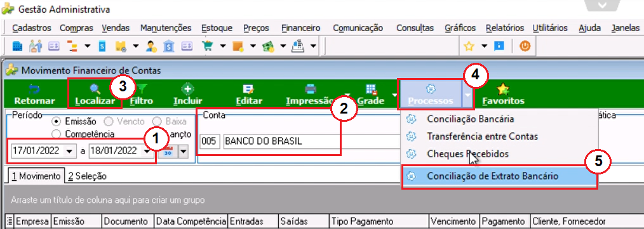This screenshot has height=229, width=644.
Task: Switch to the 1 Movimento tab
Action: coord(36,176)
